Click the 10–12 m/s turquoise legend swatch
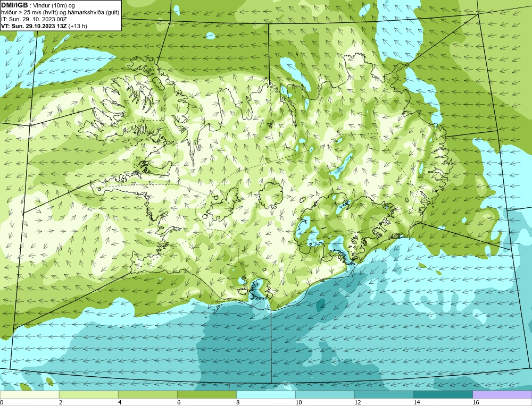532x406 pixels. [x=325, y=395]
